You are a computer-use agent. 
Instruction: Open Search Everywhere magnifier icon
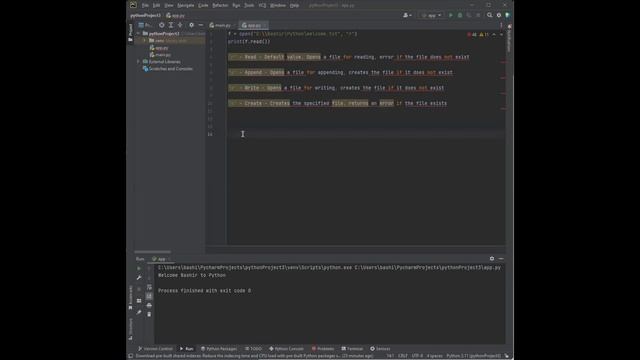(x=489, y=15)
